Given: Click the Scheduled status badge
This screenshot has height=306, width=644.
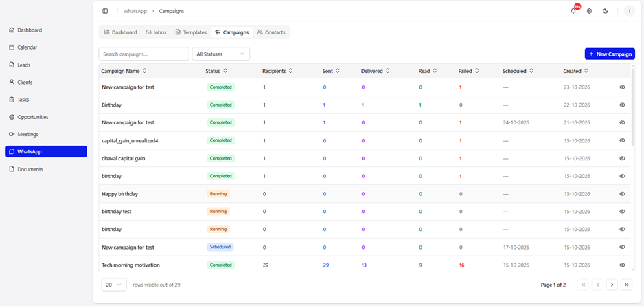Looking at the screenshot, I should [x=220, y=247].
